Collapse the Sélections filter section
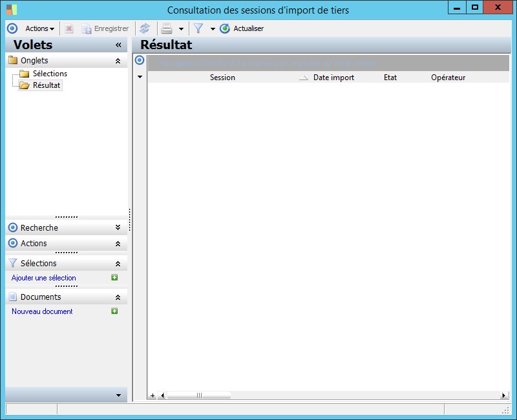 click(x=118, y=264)
